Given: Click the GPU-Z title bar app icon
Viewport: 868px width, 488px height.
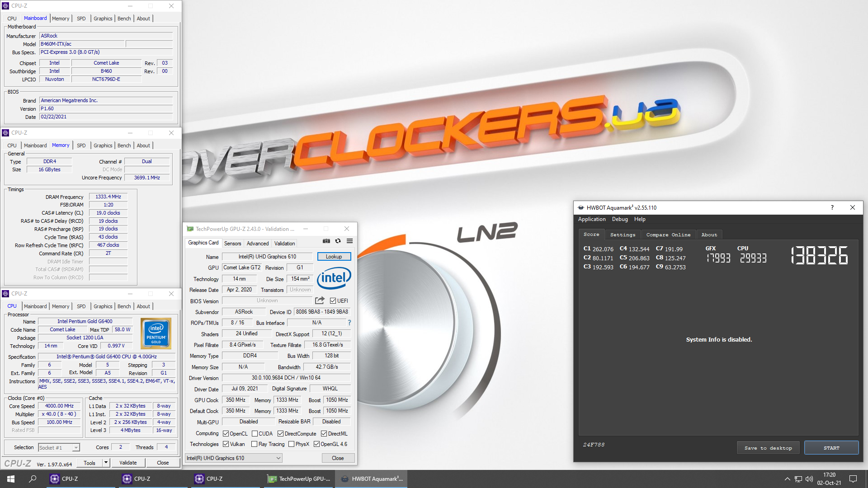Looking at the screenshot, I should pos(190,229).
